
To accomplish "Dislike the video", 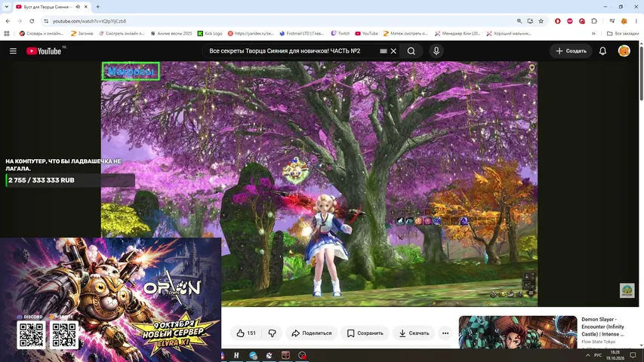I will tap(272, 333).
